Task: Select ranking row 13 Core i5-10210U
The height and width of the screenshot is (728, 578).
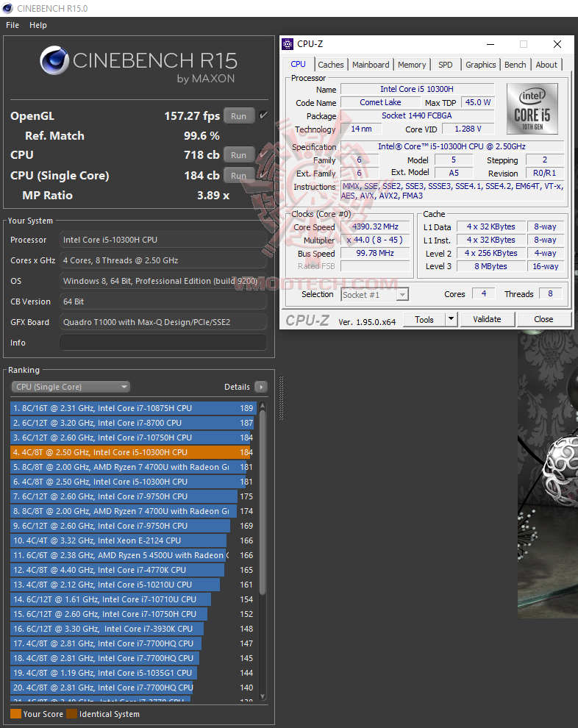Action: coord(133,585)
